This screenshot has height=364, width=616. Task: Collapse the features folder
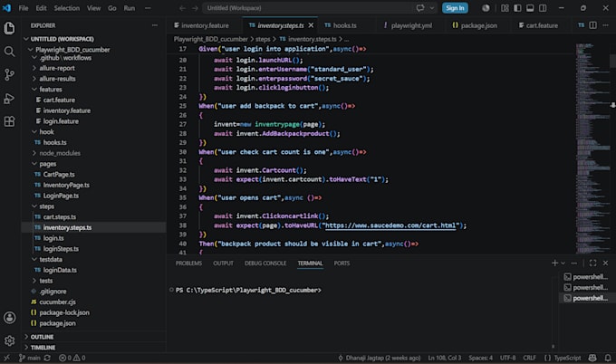coord(51,89)
